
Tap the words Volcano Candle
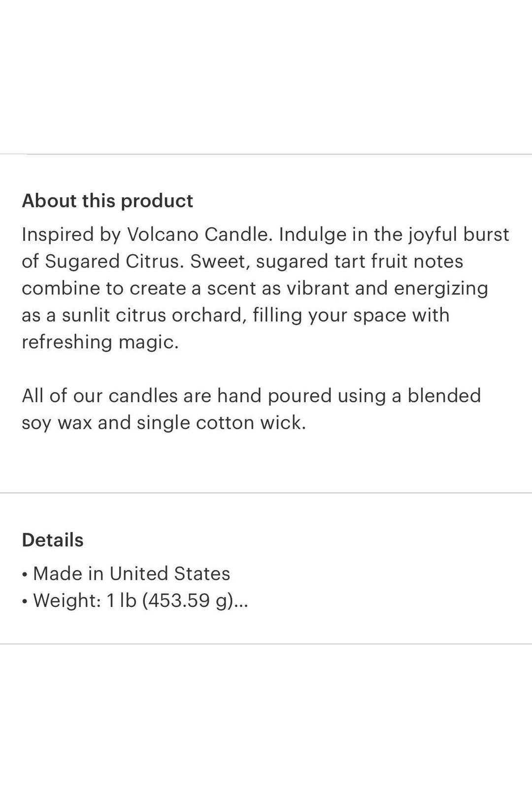199,234
